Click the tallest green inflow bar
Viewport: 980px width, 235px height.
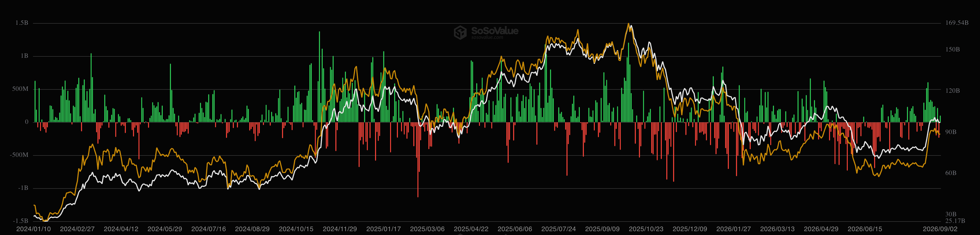tap(319, 76)
